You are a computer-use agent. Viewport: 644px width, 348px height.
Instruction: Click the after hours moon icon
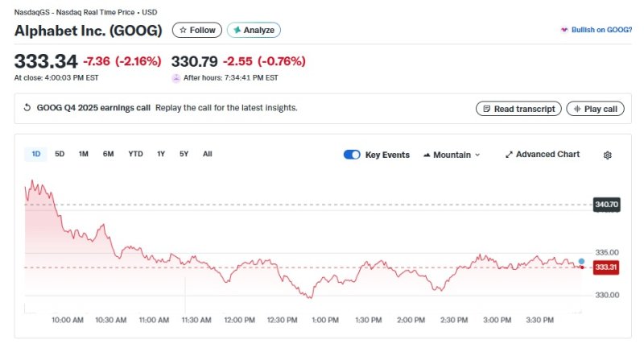(176, 78)
